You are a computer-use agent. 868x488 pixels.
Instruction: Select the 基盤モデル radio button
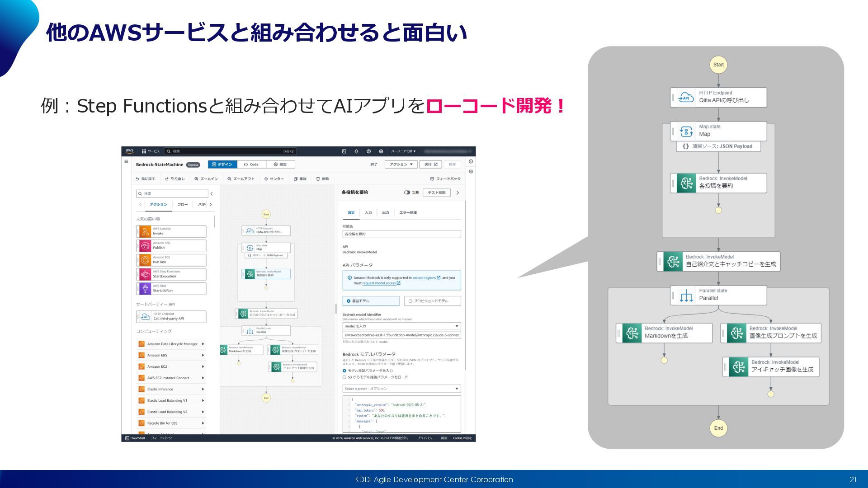[349, 301]
